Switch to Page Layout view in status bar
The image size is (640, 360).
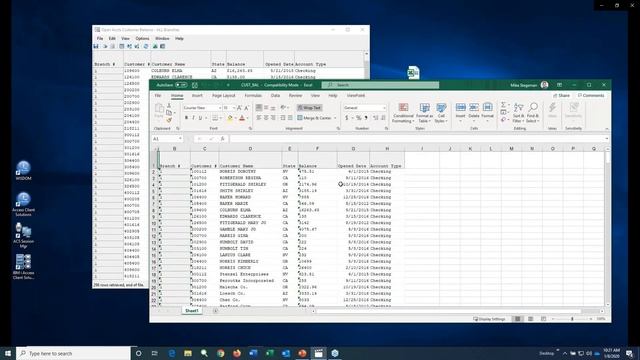click(531, 319)
